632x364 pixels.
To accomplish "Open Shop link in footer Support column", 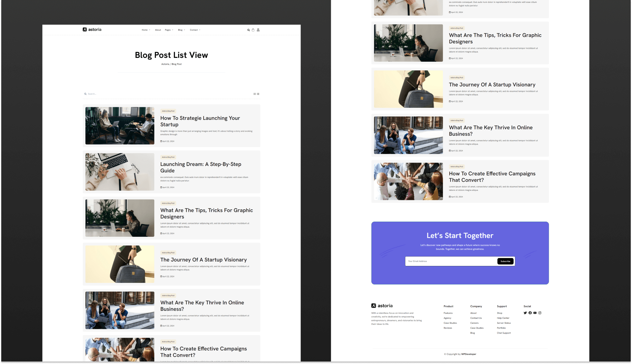I will point(499,313).
